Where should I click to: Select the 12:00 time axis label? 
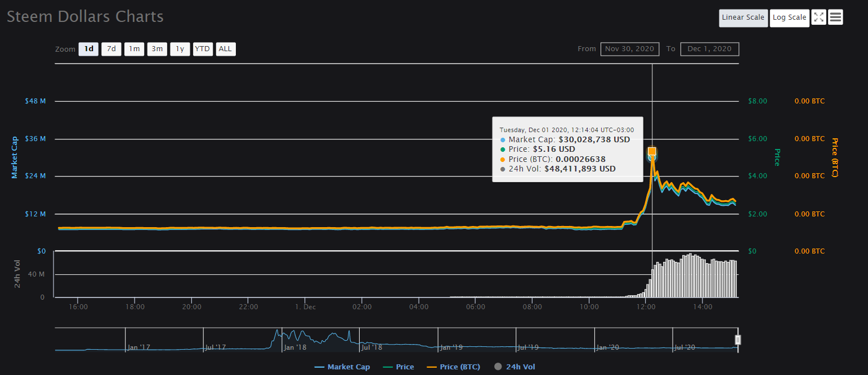(x=646, y=307)
